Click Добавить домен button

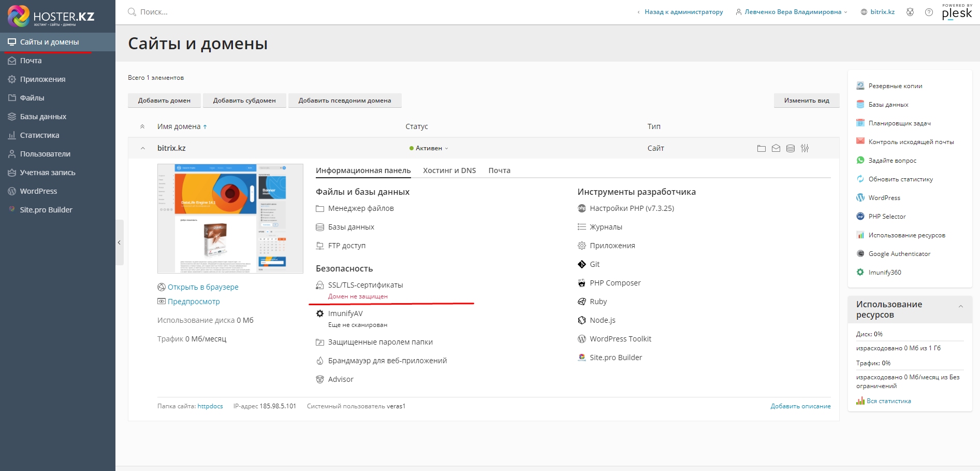[164, 101]
